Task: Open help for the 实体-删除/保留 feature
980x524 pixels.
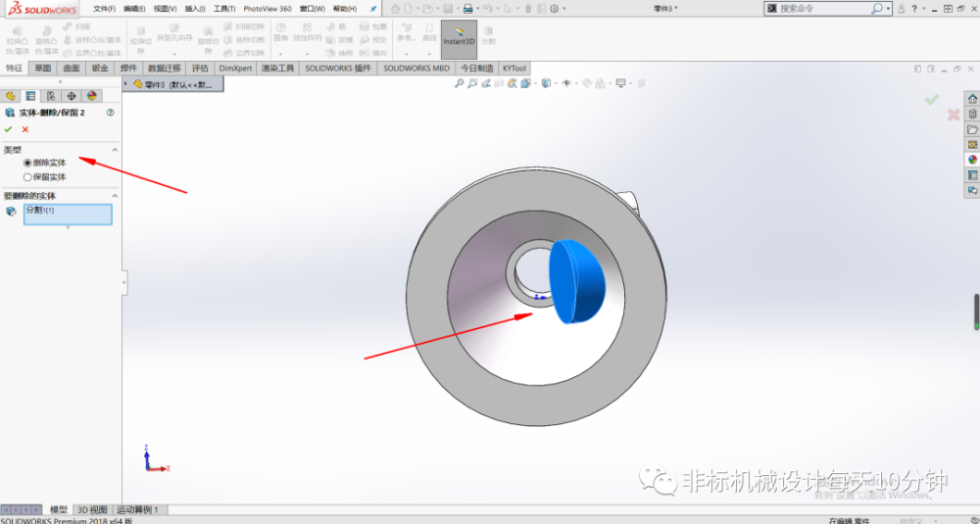Action: (x=111, y=113)
